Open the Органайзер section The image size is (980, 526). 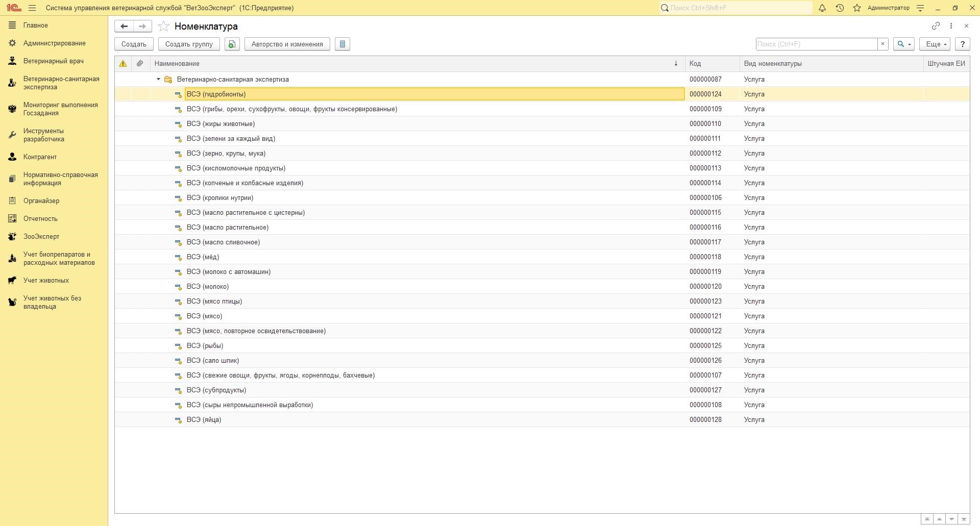[x=41, y=201]
